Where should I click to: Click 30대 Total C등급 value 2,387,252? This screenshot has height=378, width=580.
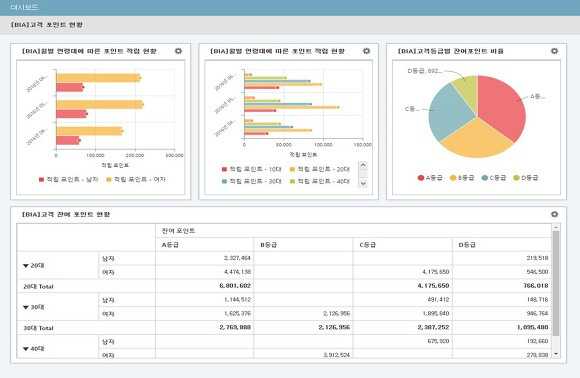[434, 327]
